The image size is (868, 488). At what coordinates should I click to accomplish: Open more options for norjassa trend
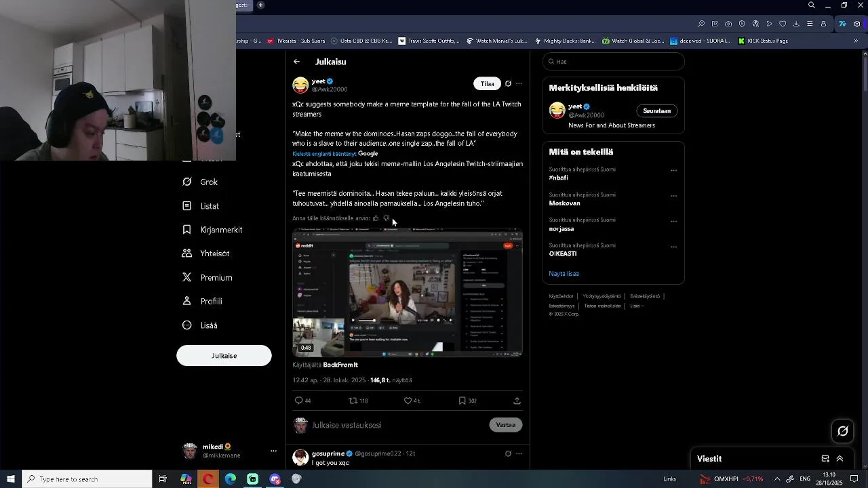(673, 222)
